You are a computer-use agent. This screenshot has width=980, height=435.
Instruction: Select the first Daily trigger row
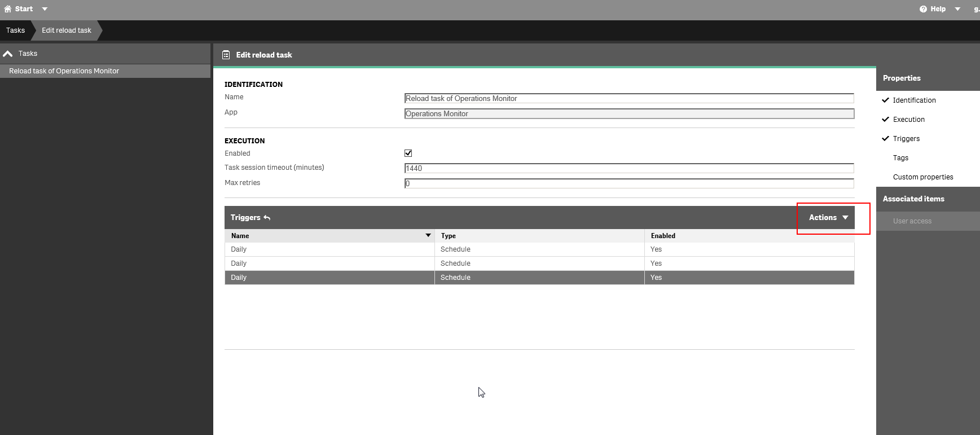tap(539, 249)
